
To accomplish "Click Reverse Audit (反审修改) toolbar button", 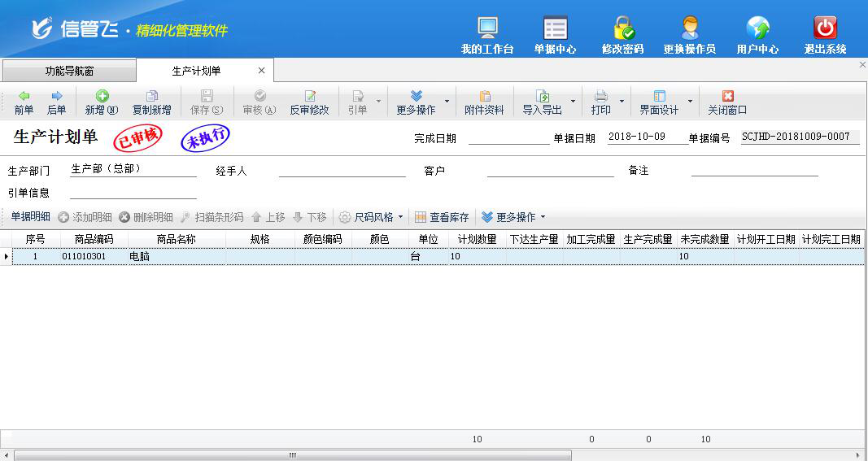I will click(309, 102).
